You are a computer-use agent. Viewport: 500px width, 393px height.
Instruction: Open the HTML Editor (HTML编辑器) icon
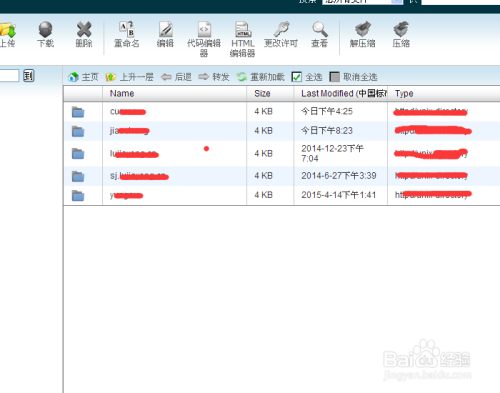243,29
